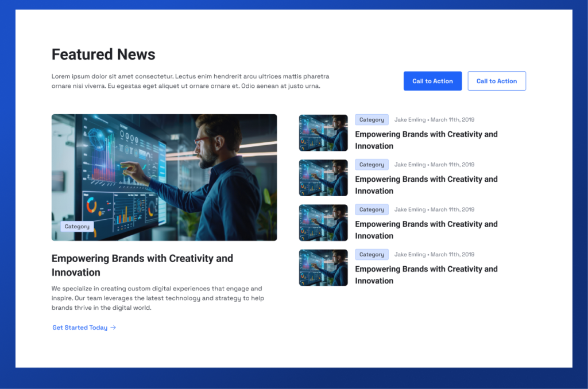Click the Category badge on the second sidebar article
This screenshot has height=389, width=588.
(372, 164)
